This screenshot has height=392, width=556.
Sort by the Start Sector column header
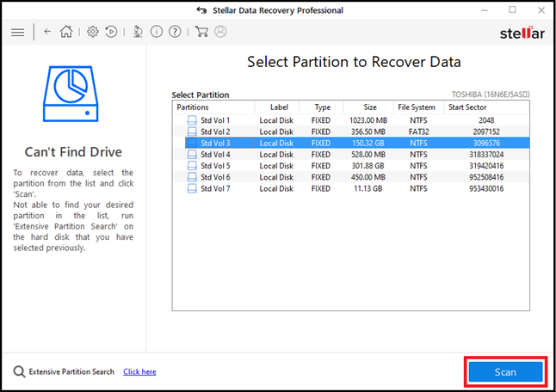click(x=487, y=107)
